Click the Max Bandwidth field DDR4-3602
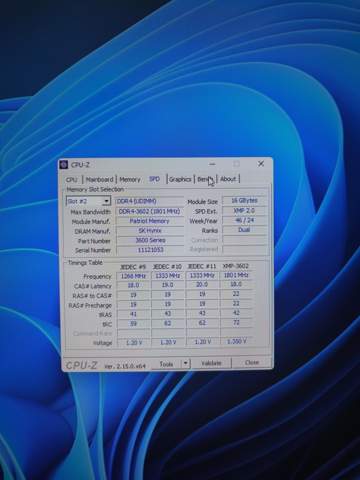Image resolution: width=360 pixels, height=480 pixels. 150,211
